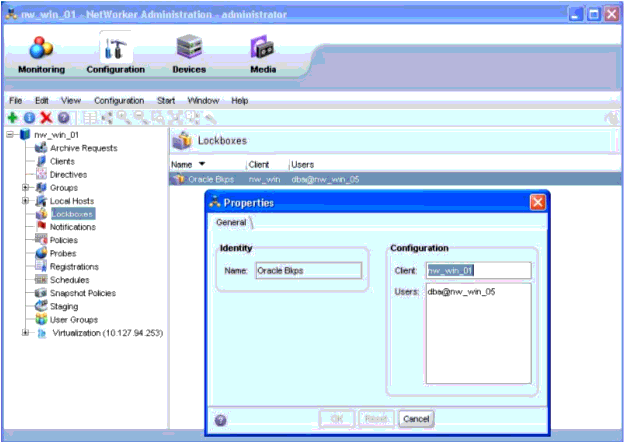Open the Configuration view icon
Viewport: 624px width, 442px height.
(x=115, y=49)
